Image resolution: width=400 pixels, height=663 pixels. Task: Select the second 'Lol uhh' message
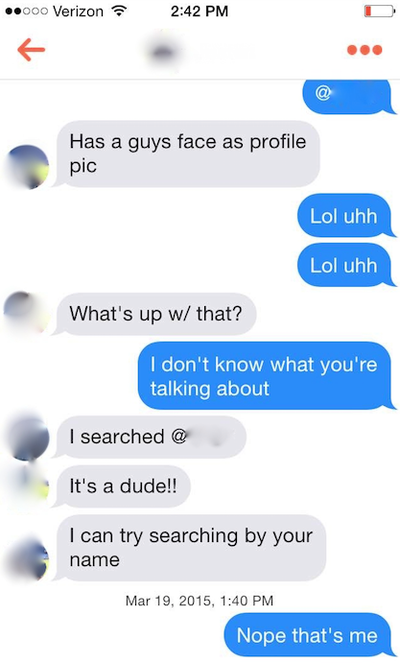[x=345, y=265]
